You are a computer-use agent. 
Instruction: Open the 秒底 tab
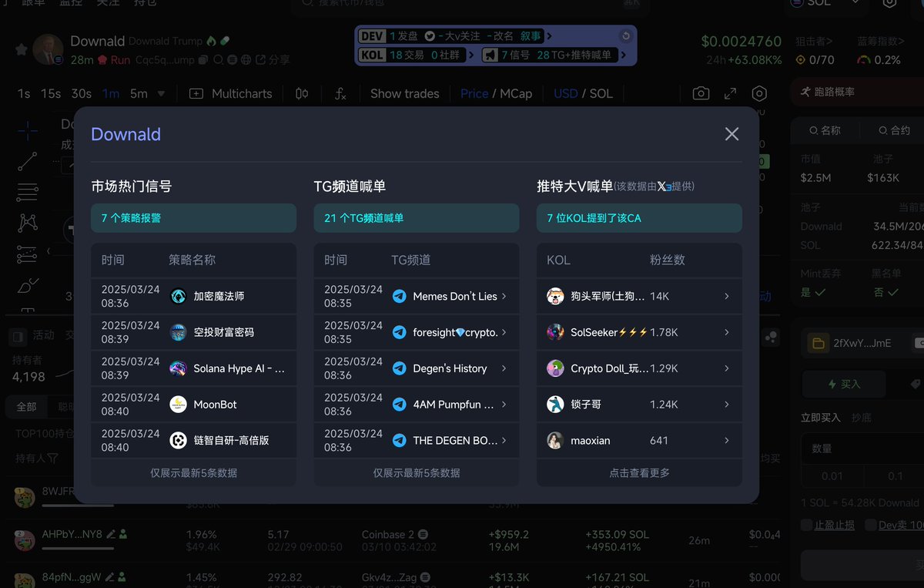click(x=862, y=417)
